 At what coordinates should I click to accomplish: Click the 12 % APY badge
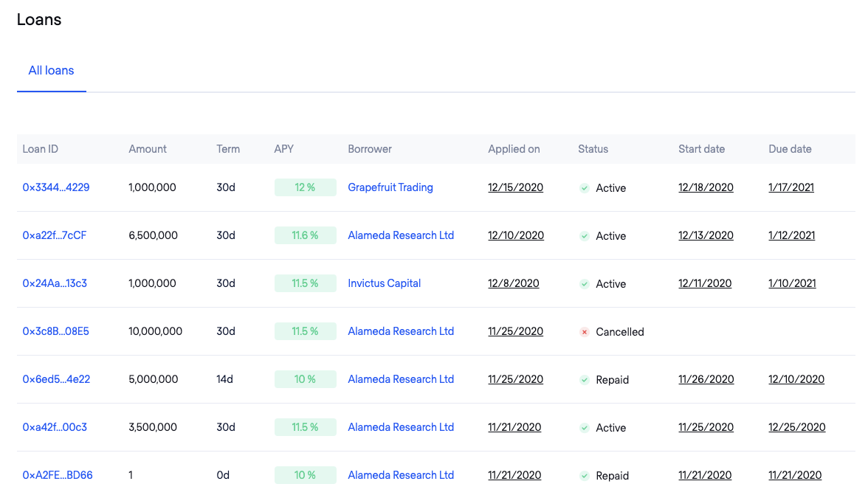pos(305,187)
